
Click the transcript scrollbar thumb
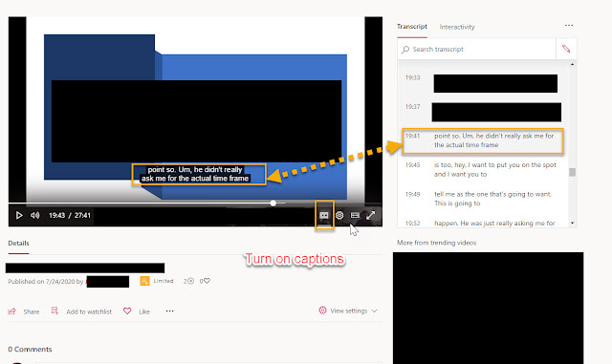coord(572,172)
